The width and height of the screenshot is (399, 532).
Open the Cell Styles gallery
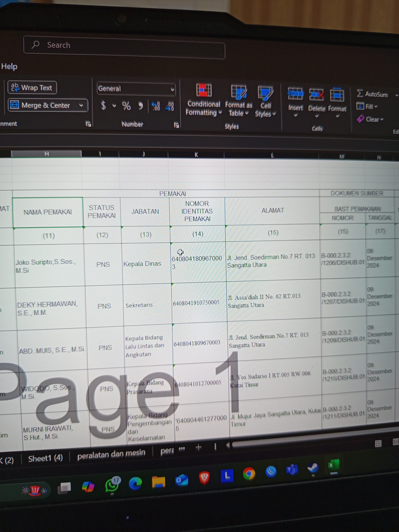coord(265,93)
